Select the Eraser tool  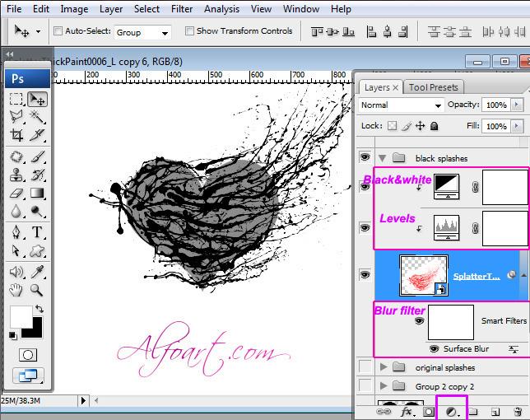click(x=16, y=194)
